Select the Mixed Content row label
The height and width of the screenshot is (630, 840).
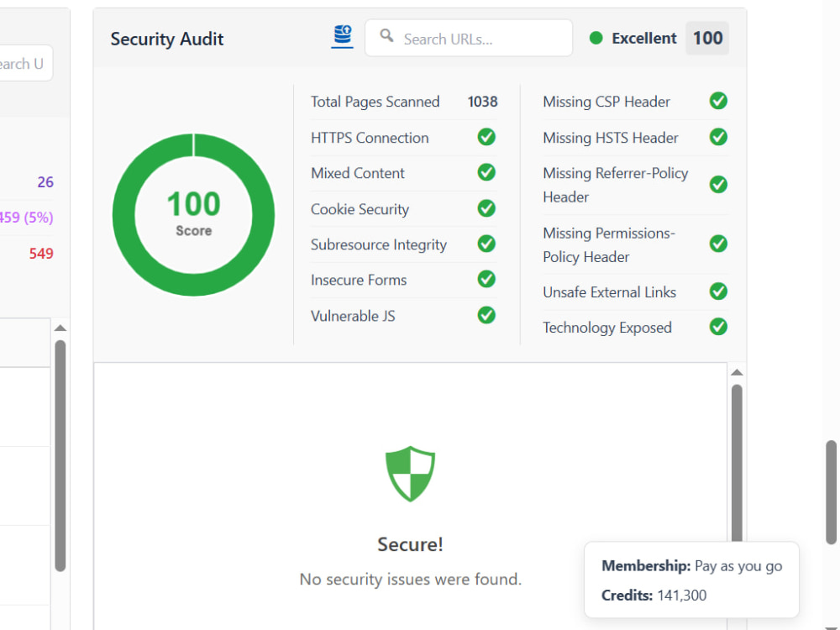pos(357,173)
